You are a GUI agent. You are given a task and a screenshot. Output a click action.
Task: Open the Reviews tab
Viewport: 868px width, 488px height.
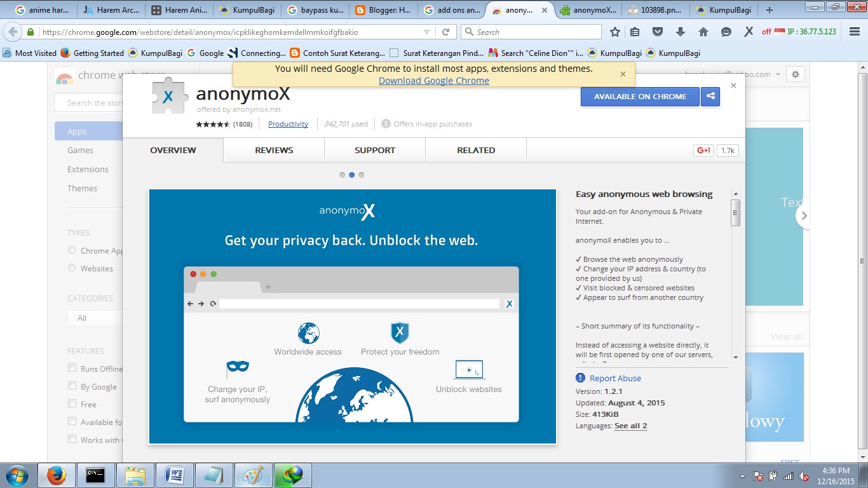pyautogui.click(x=274, y=151)
